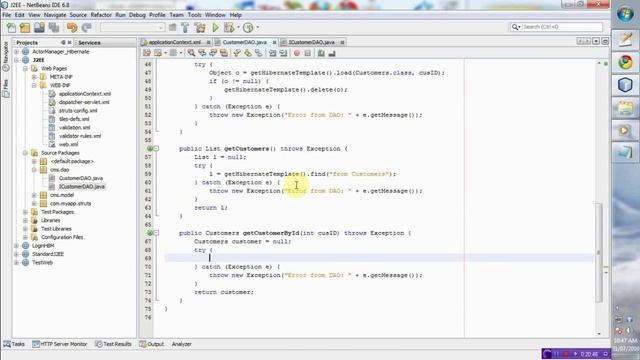Expand the Libraries node
This screenshot has width=640, height=360.
click(25, 220)
